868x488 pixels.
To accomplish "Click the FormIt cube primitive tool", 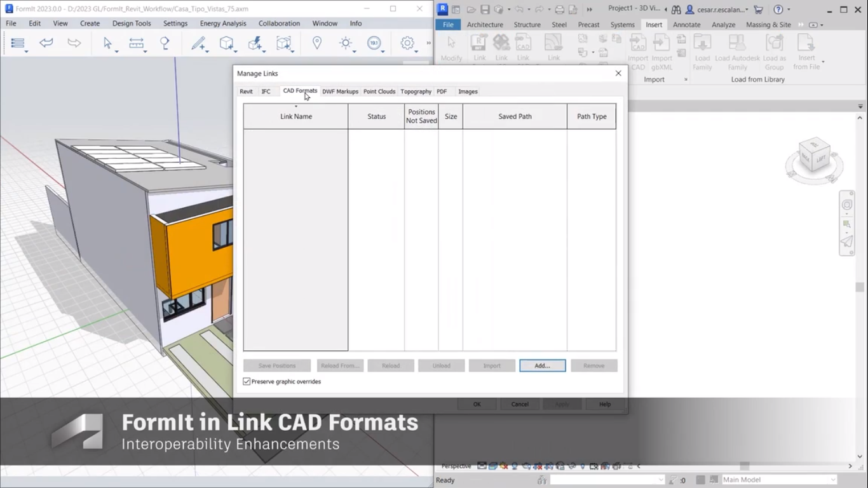I will click(x=226, y=43).
